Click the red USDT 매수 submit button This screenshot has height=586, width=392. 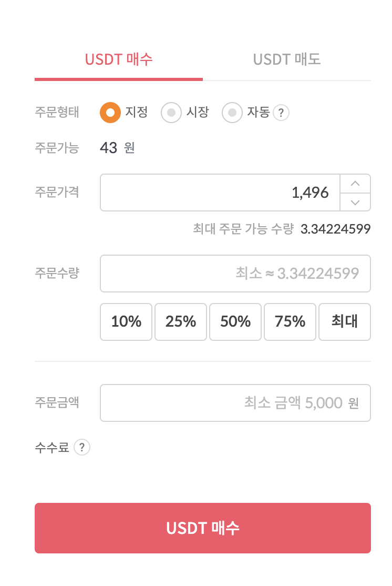coord(202,528)
